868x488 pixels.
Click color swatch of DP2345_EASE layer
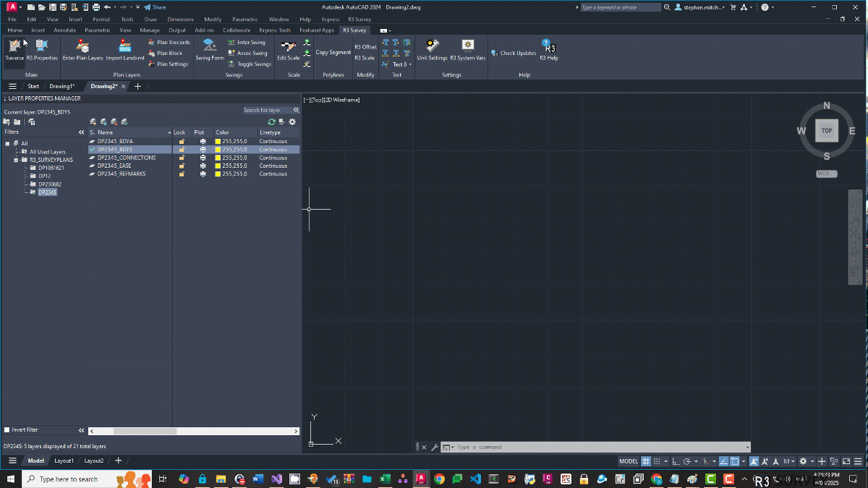[218, 166]
